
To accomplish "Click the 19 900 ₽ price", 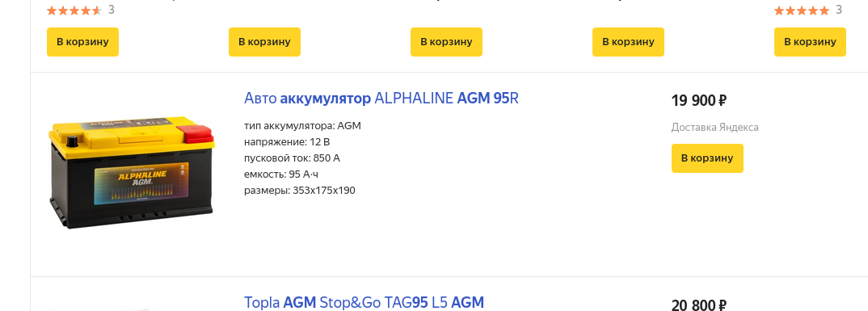I will coord(698,101).
